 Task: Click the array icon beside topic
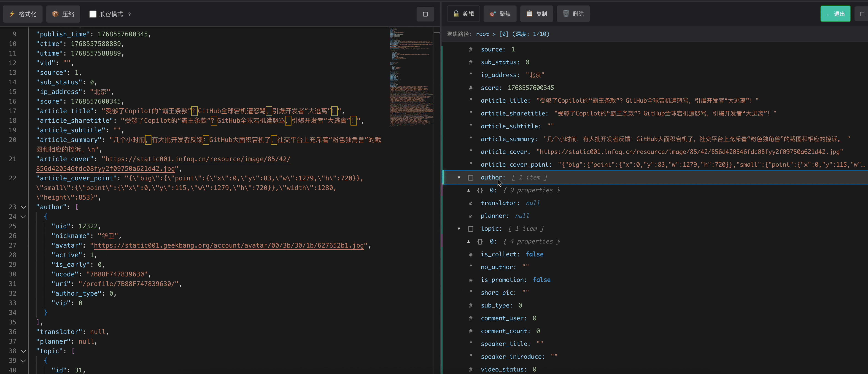[x=471, y=229]
